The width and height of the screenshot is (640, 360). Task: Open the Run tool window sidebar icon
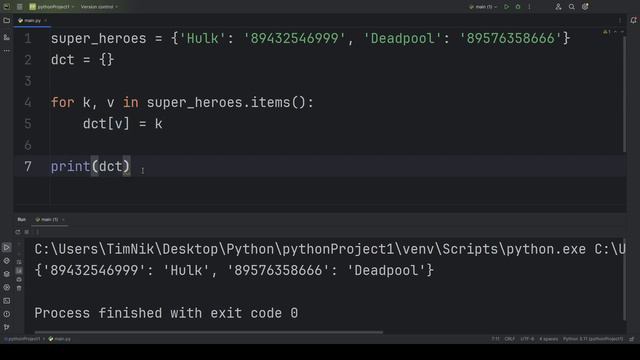(7, 247)
